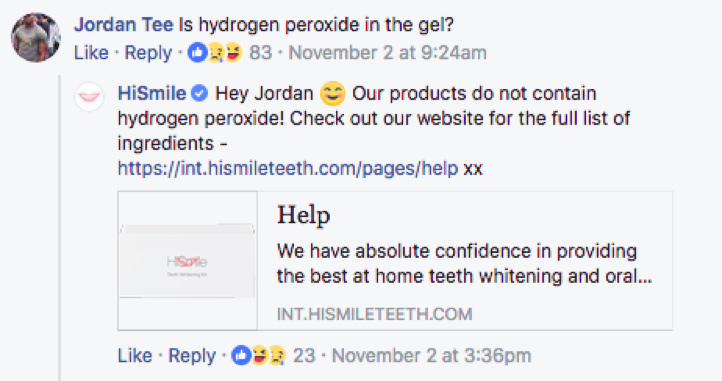Image resolution: width=722 pixels, height=381 pixels.
Task: Open the 23 reactions count
Action: [x=304, y=356]
